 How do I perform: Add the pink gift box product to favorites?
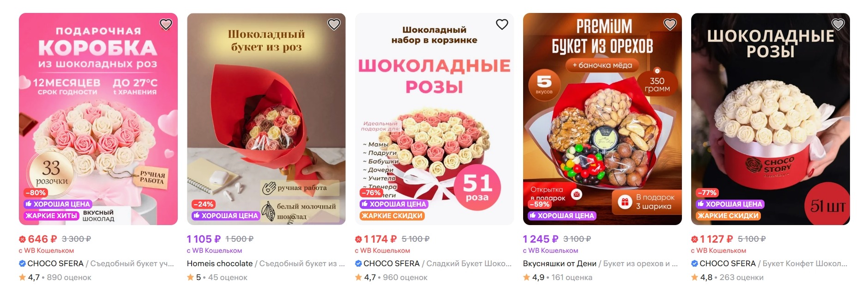(166, 24)
